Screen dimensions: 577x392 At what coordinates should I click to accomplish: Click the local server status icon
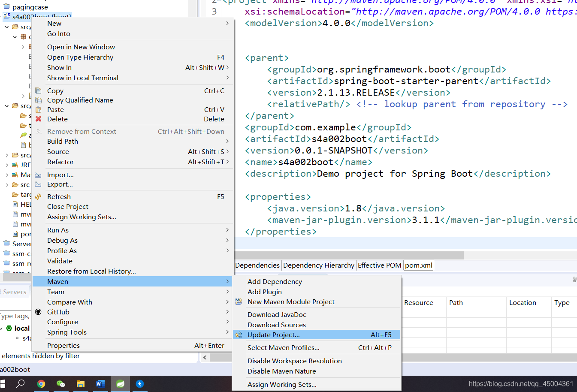9,328
